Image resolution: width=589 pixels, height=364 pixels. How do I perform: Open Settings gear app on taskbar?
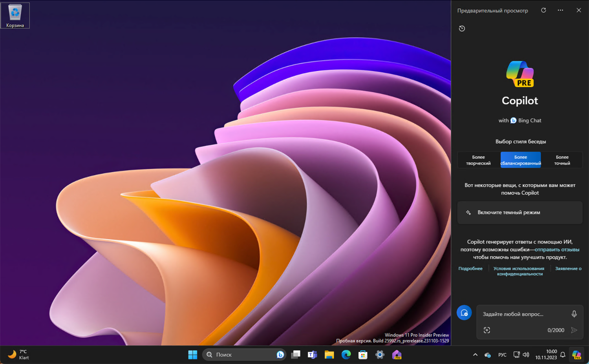point(380,355)
